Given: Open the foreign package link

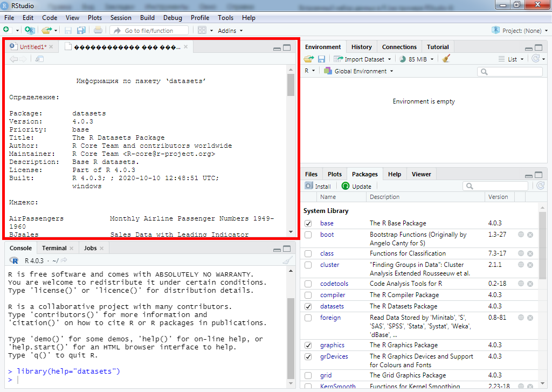Looking at the screenshot, I should pyautogui.click(x=330, y=318).
